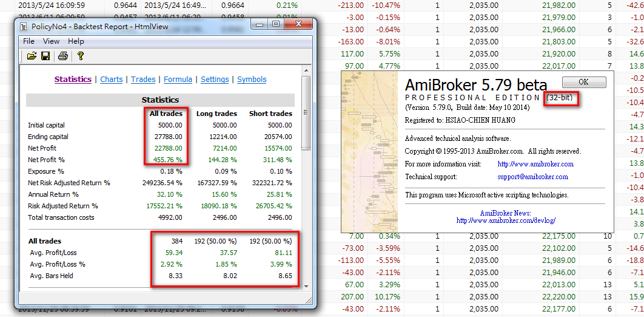Click the report vertical scrollbar thumb
The width and height of the screenshot is (644, 317).
click(306, 113)
